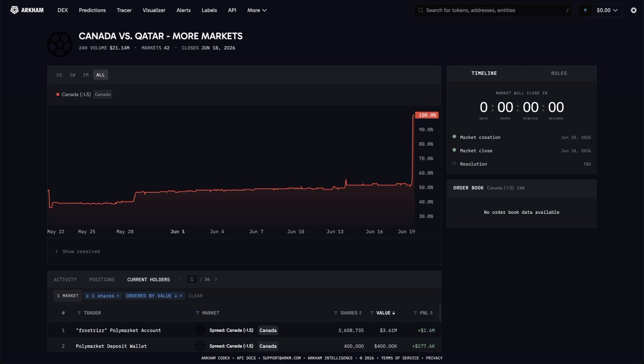Screen dimensions: 644x364
Task: Sort holders by Shares column
Action: (348, 313)
